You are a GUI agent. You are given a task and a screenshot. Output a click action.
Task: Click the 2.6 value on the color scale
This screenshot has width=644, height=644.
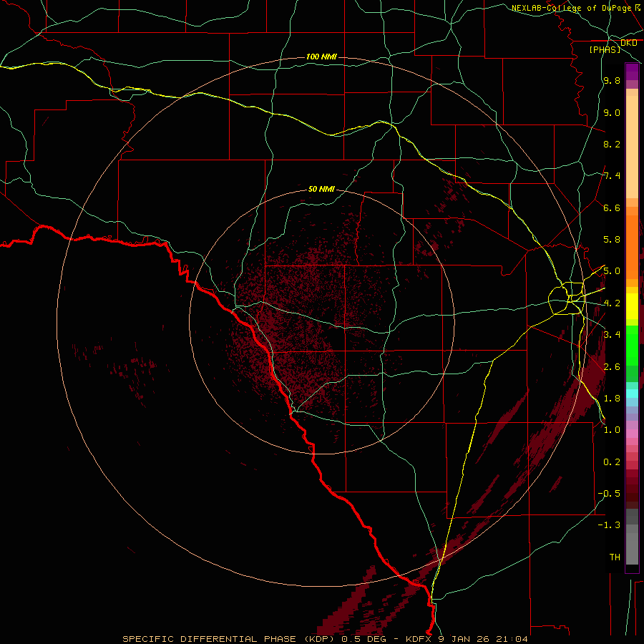(x=612, y=367)
